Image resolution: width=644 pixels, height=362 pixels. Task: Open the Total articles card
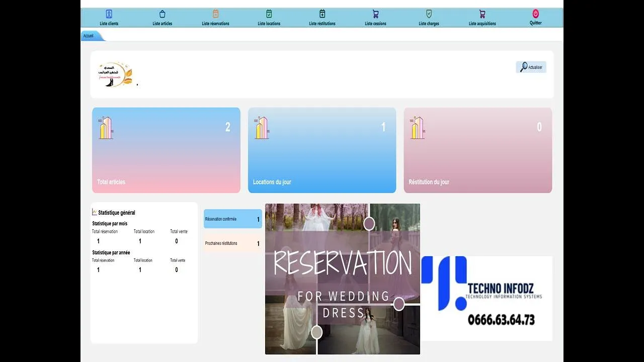[166, 150]
